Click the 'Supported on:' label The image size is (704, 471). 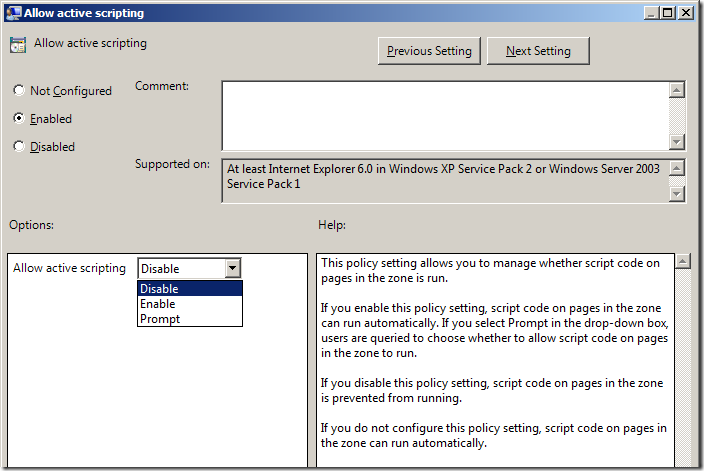click(x=172, y=164)
